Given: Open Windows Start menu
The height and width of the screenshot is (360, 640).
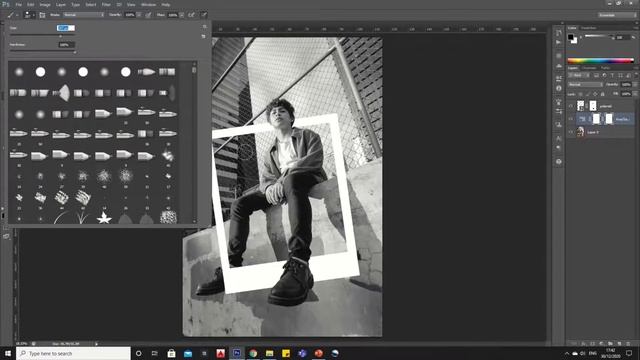Looking at the screenshot, I should [8, 353].
